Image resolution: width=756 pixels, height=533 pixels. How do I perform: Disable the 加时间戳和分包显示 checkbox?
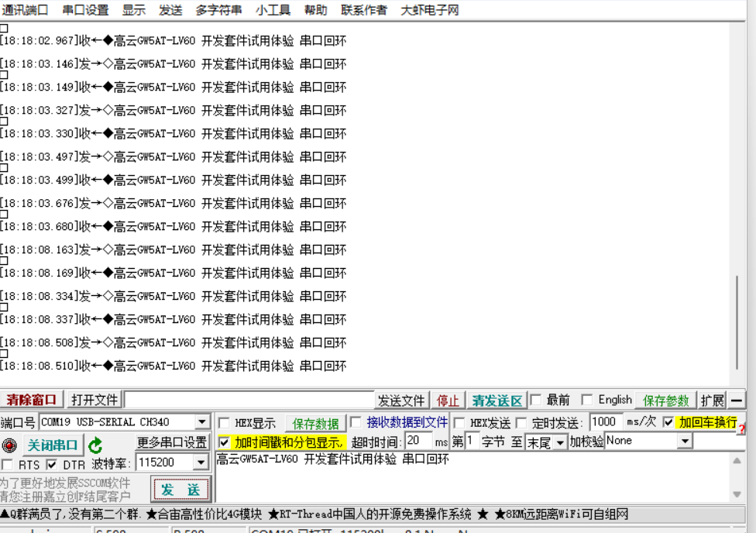point(224,442)
